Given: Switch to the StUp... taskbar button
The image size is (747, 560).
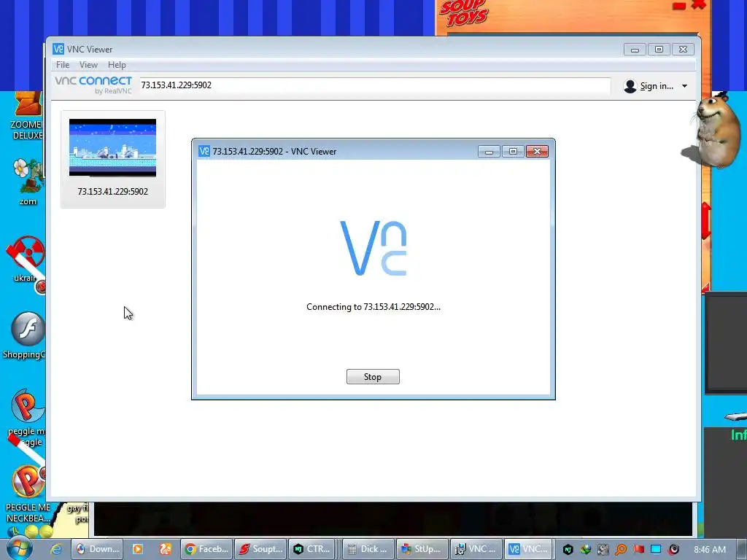Looking at the screenshot, I should (422, 549).
